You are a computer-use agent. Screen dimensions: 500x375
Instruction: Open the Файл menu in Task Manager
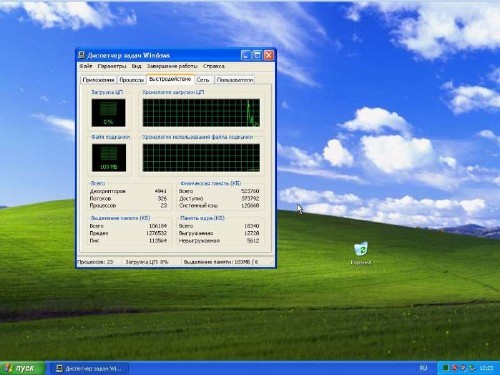pyautogui.click(x=86, y=66)
